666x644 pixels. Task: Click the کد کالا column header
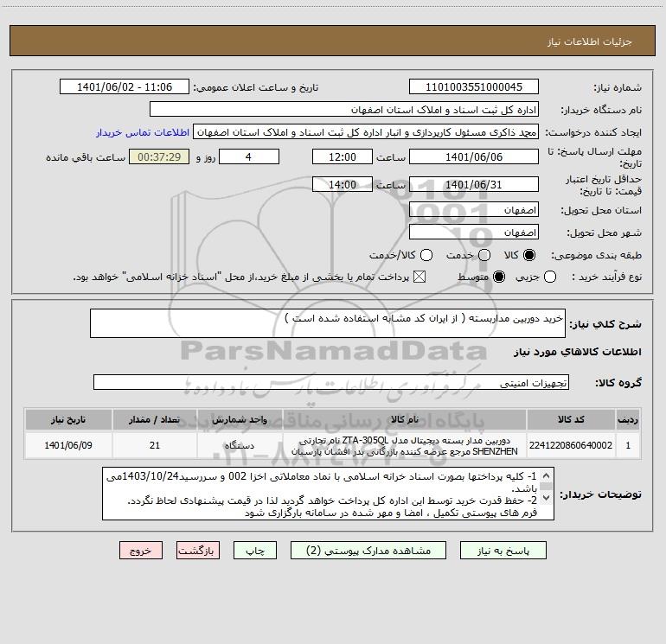[571, 420]
